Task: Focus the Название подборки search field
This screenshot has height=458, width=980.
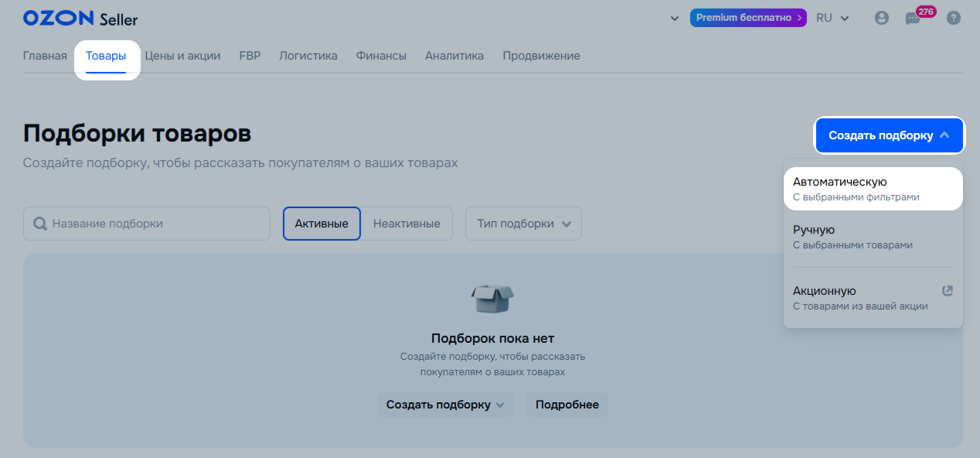Action: (147, 224)
